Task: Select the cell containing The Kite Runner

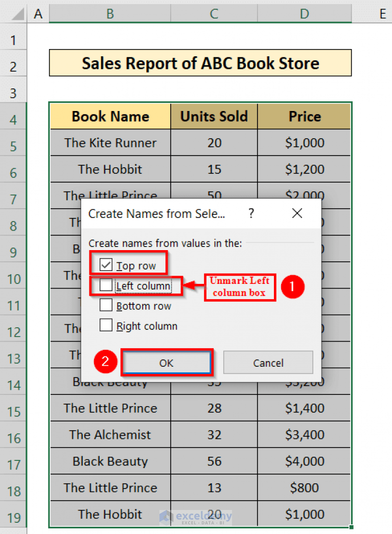Action: tap(109, 143)
